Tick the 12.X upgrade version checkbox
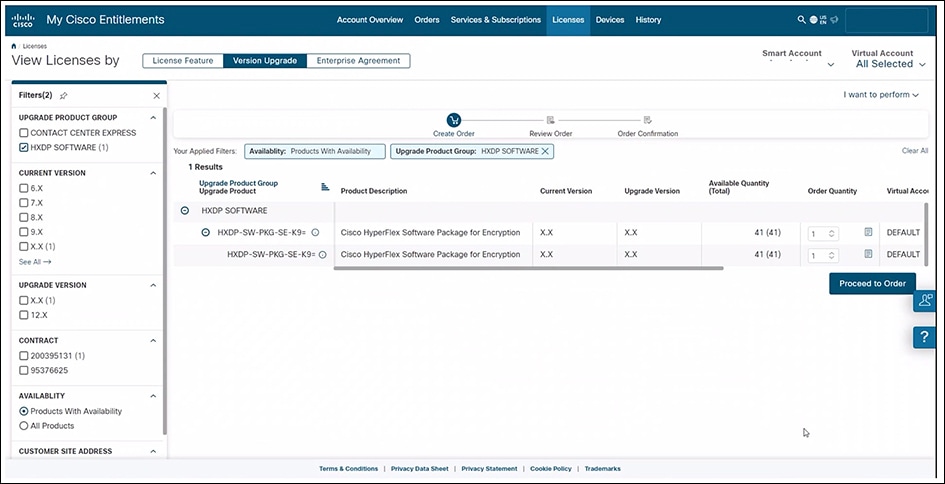This screenshot has width=945, height=484. pos(24,315)
